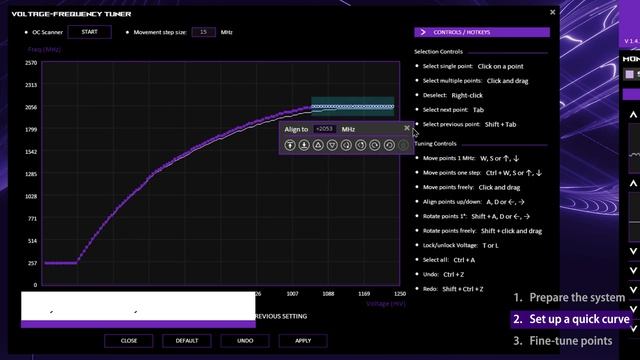Close the Align to popup
The width and height of the screenshot is (640, 360).
point(407,128)
